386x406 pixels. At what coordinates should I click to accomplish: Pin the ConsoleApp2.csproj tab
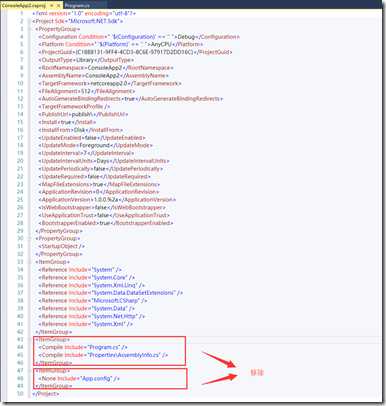(x=52, y=6)
